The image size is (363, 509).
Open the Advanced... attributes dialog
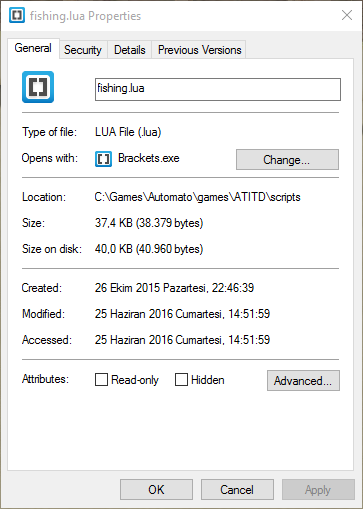click(303, 380)
